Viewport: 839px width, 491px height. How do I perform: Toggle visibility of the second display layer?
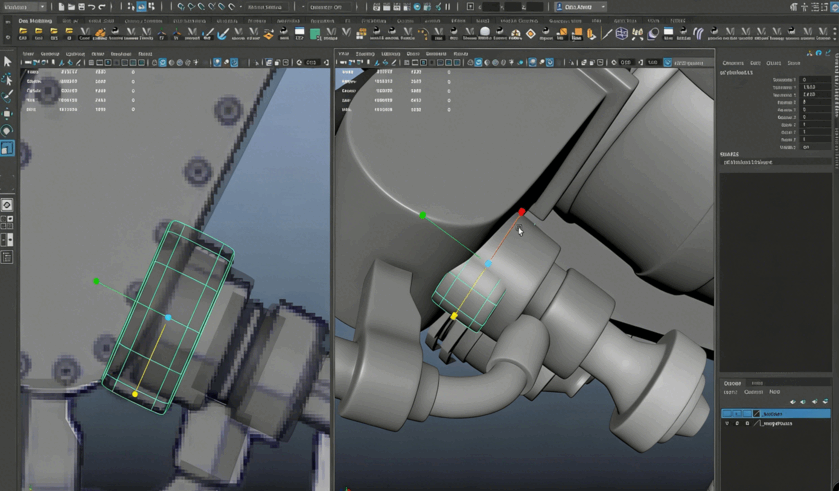[727, 423]
